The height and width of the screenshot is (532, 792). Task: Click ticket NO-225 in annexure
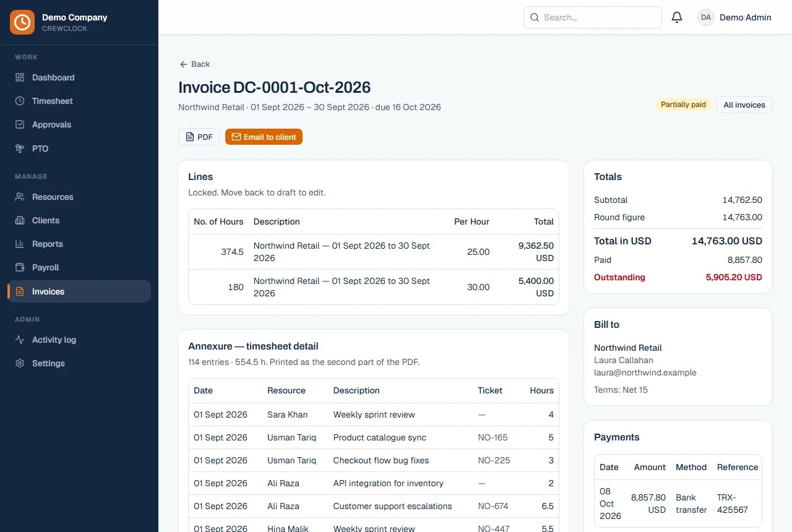[493, 460]
